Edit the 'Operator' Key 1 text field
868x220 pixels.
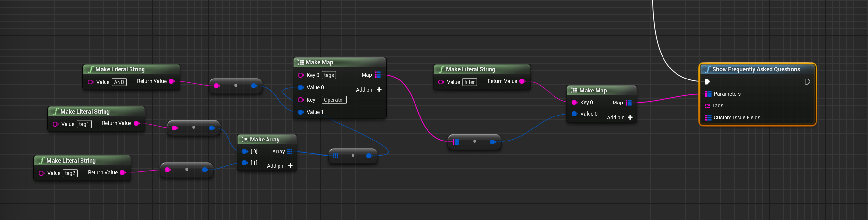334,100
